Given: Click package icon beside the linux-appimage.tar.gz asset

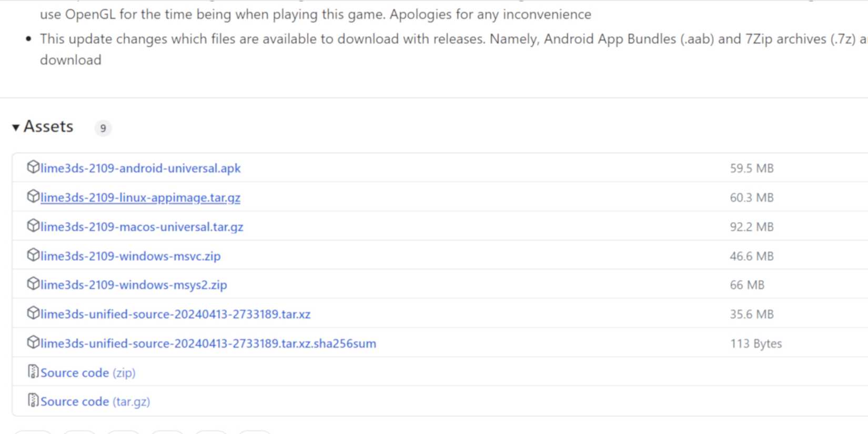Looking at the screenshot, I should [33, 197].
